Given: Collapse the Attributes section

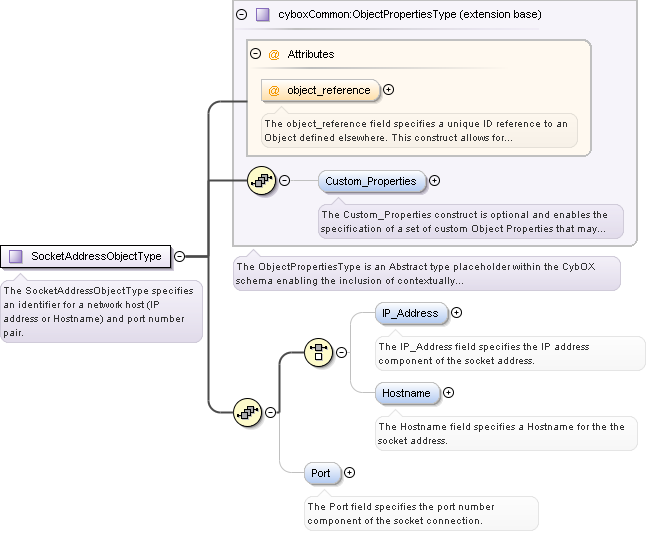Looking at the screenshot, I should coord(255,54).
